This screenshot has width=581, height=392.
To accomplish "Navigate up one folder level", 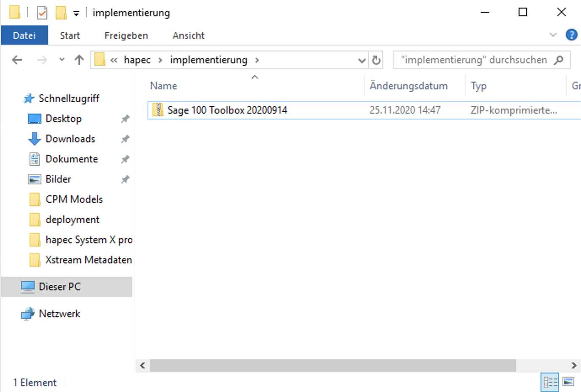I will [x=79, y=60].
